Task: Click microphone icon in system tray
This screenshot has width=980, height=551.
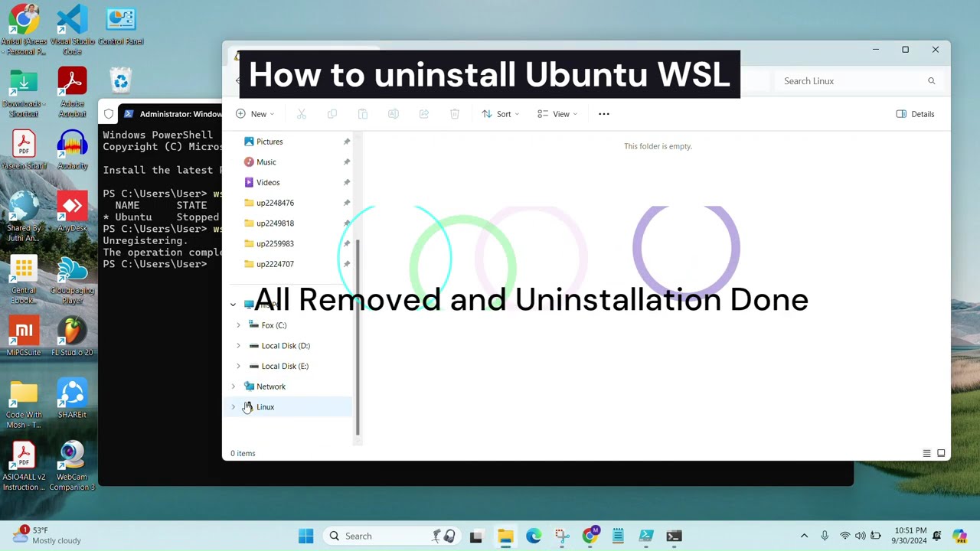Action: coord(825,536)
